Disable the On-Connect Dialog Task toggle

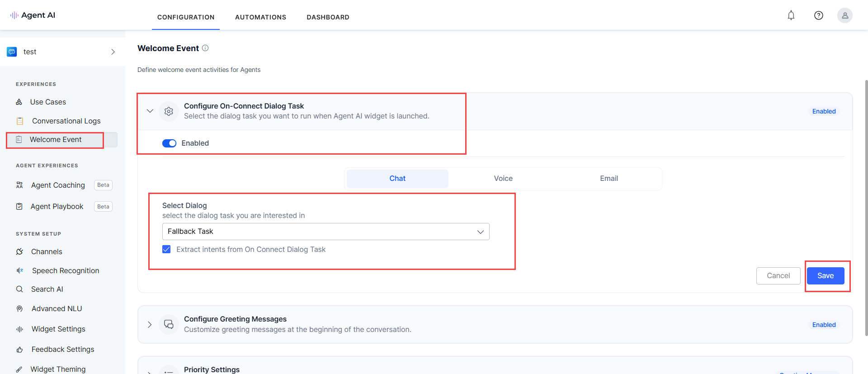(169, 143)
